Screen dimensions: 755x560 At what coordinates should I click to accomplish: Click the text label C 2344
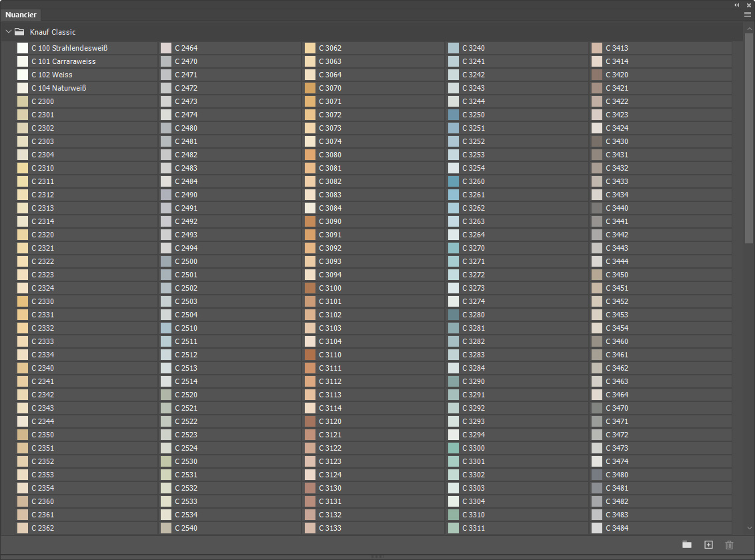[43, 421]
